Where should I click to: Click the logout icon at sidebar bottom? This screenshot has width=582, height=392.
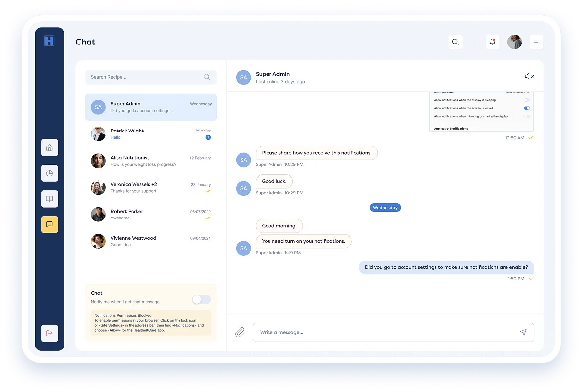[x=49, y=333]
